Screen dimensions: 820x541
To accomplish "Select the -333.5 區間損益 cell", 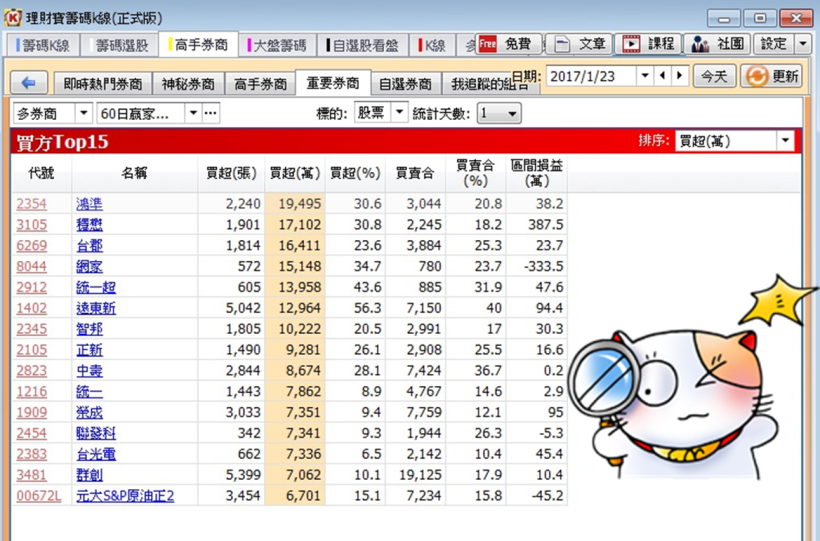I will tap(537, 266).
